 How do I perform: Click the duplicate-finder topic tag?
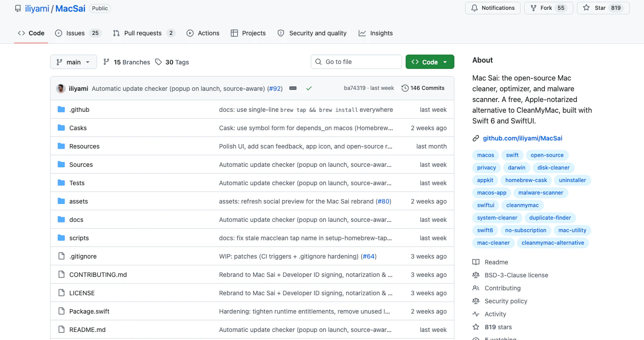550,218
